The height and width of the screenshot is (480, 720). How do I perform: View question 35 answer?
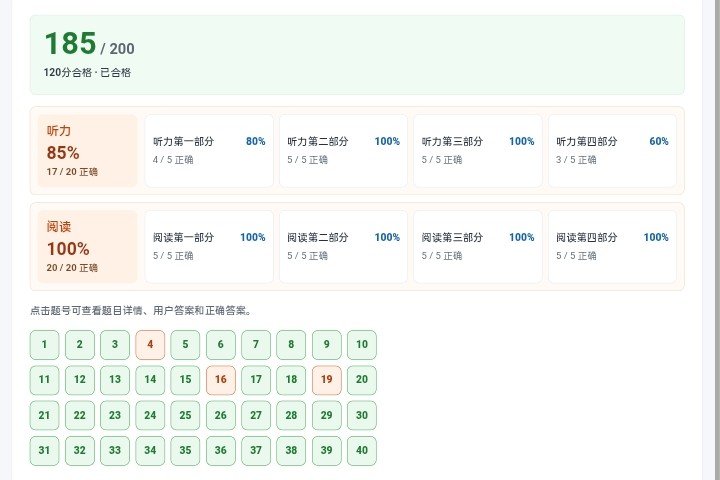pos(186,451)
